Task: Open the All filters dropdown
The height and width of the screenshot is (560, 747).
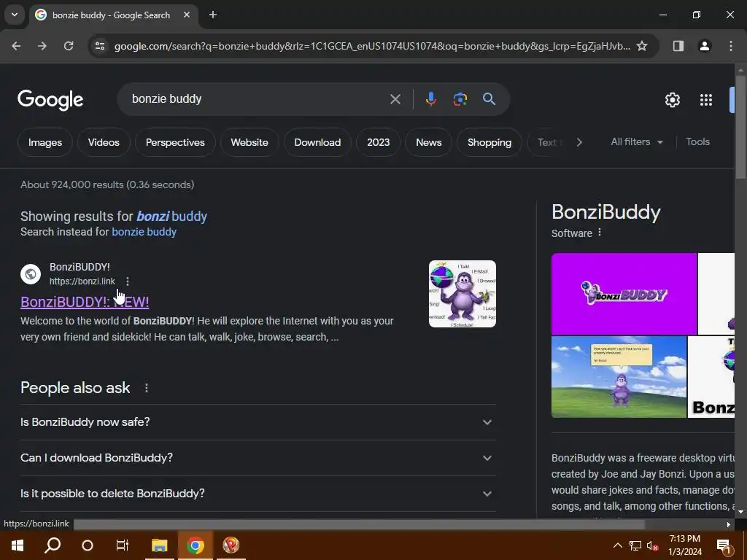Action: point(636,142)
